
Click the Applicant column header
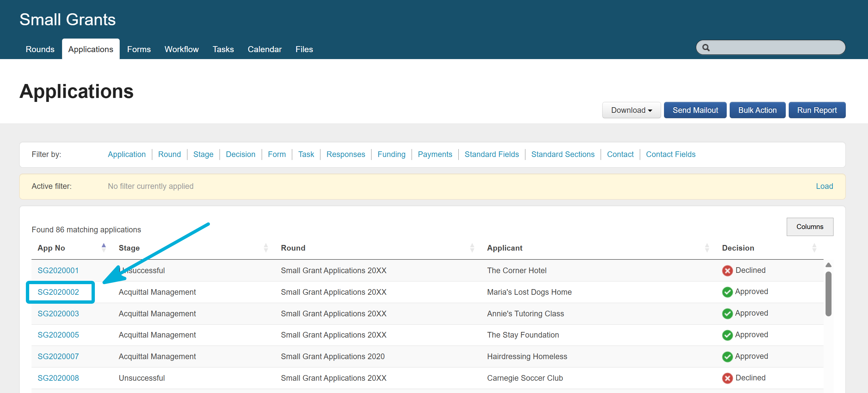504,248
